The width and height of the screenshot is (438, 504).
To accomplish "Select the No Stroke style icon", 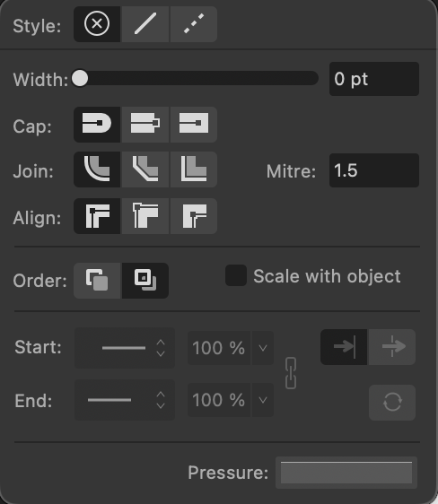I will (x=97, y=24).
